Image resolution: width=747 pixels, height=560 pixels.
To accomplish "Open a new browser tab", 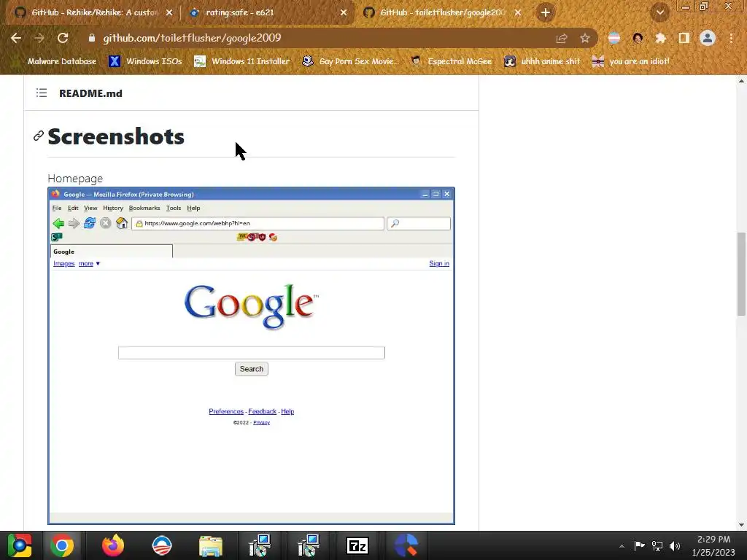I will 546,12.
